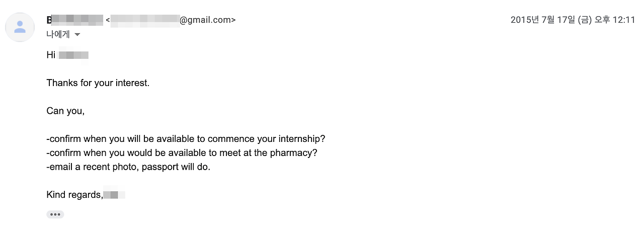Click the line requesting a recent photo
The height and width of the screenshot is (231, 644).
tap(128, 167)
